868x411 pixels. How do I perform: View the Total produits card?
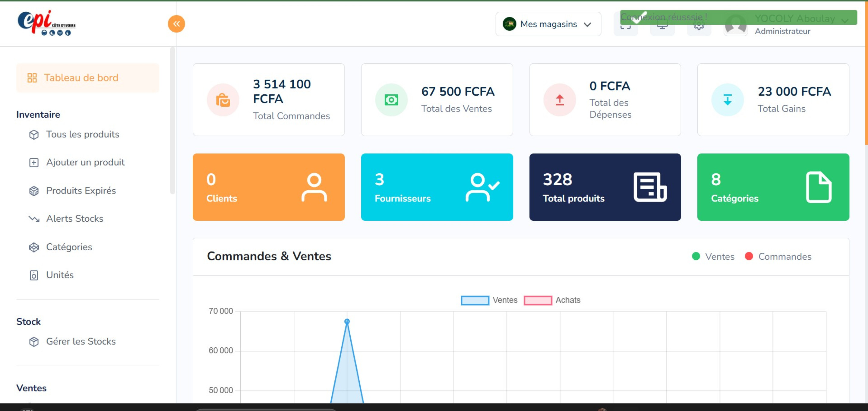605,187
